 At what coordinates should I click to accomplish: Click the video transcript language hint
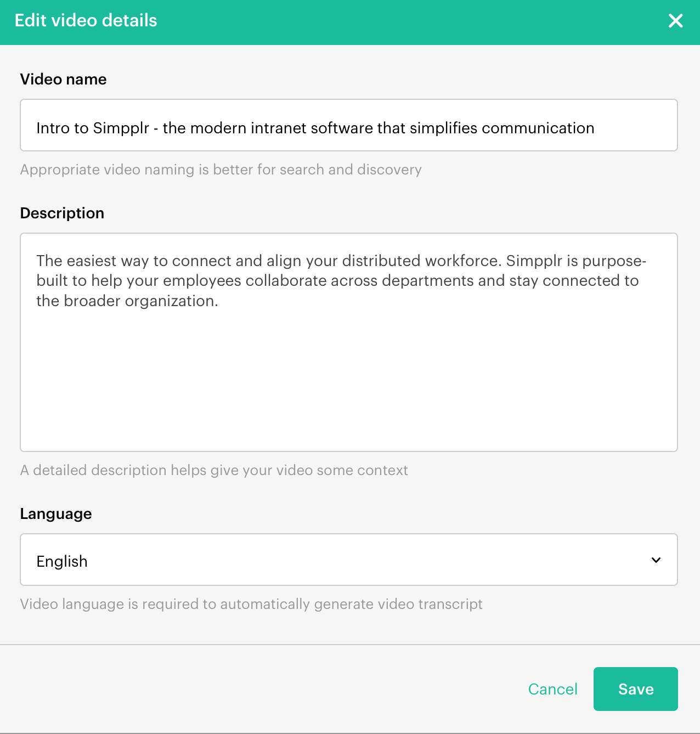point(251,604)
